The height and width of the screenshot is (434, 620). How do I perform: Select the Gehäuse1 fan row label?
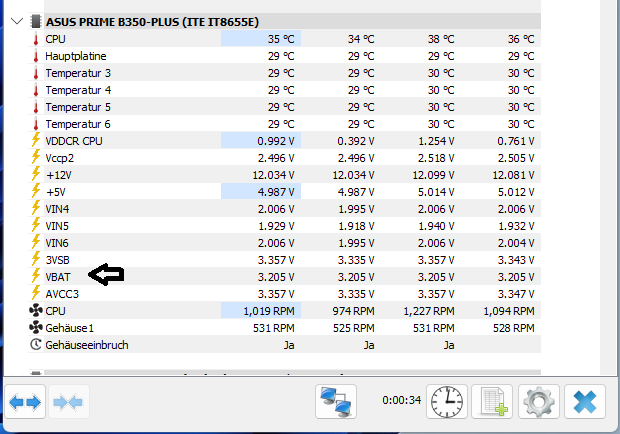[70, 328]
